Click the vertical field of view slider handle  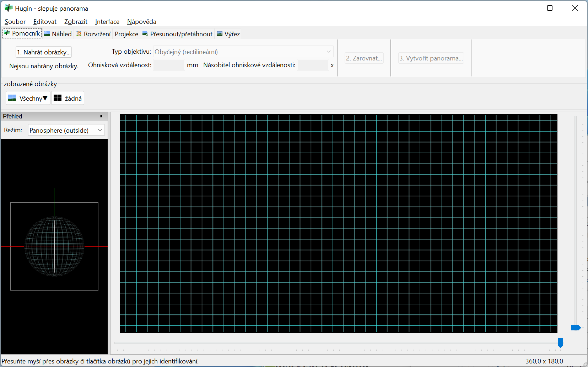coord(575,328)
